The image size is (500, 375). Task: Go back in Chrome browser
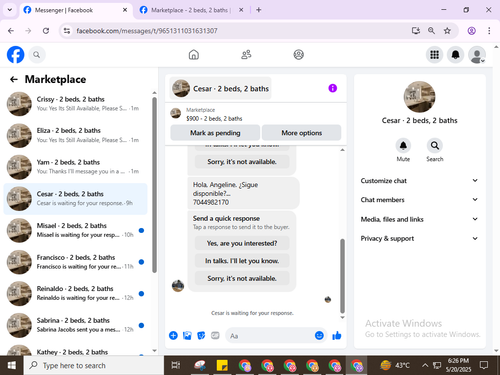coord(11,31)
